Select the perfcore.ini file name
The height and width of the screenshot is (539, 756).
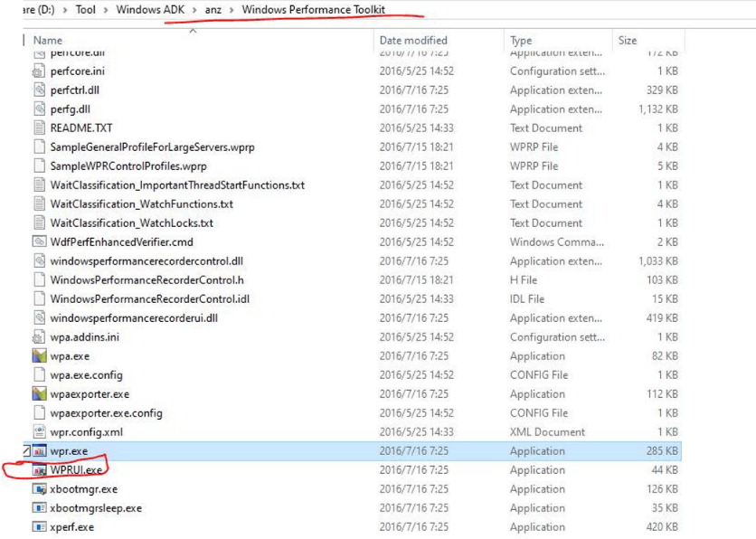78,71
